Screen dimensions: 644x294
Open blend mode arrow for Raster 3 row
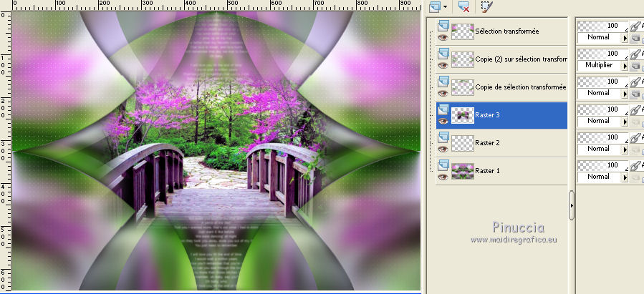click(x=625, y=122)
